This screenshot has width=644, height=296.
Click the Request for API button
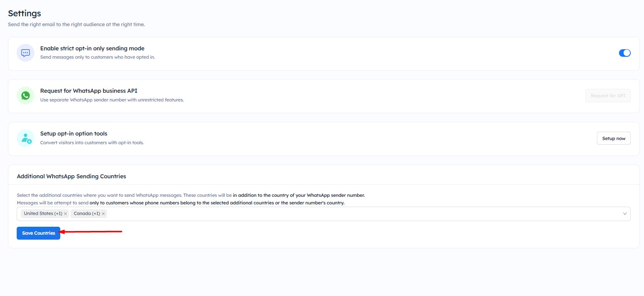click(x=608, y=96)
